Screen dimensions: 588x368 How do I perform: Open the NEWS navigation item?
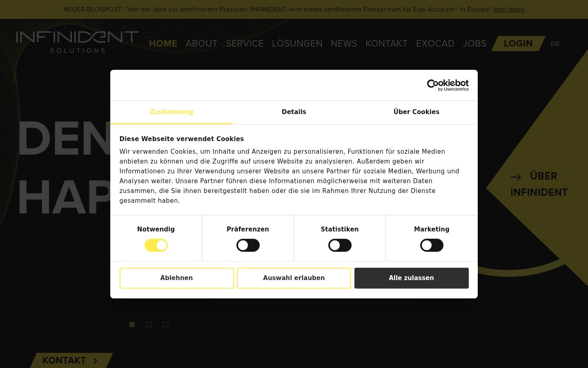(344, 43)
